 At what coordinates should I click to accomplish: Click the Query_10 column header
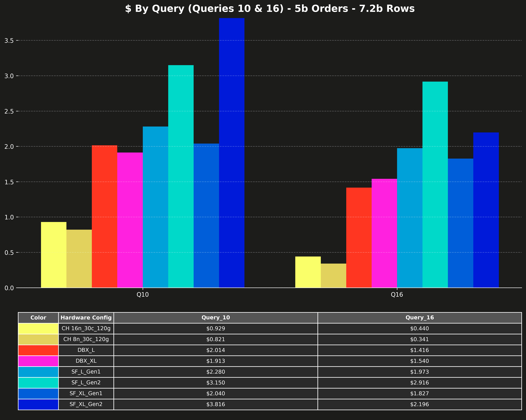(215, 317)
